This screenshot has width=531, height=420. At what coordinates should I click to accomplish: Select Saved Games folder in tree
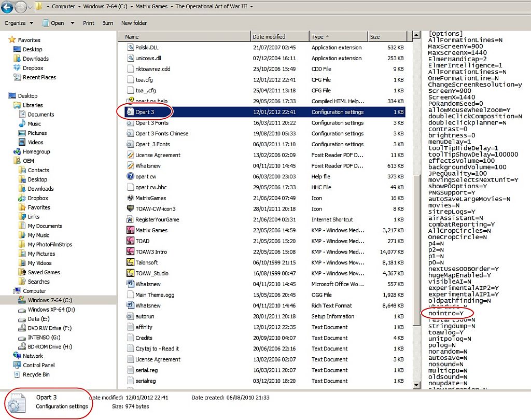click(44, 272)
